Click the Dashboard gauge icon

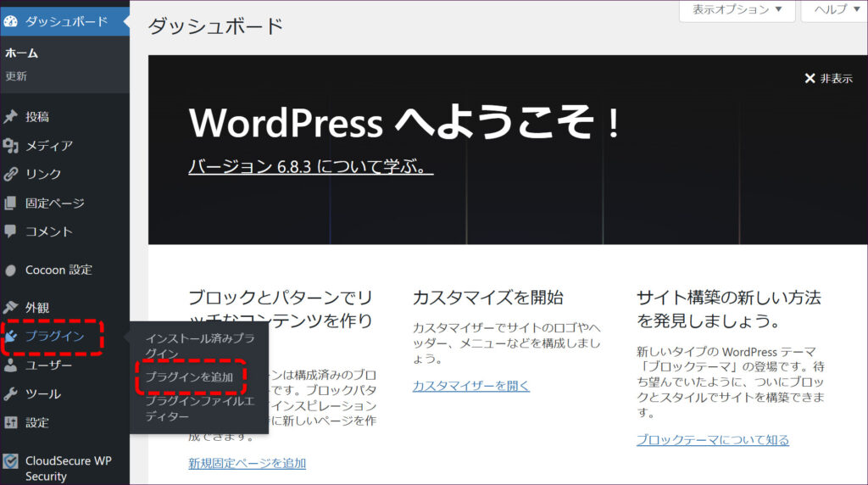(11, 21)
